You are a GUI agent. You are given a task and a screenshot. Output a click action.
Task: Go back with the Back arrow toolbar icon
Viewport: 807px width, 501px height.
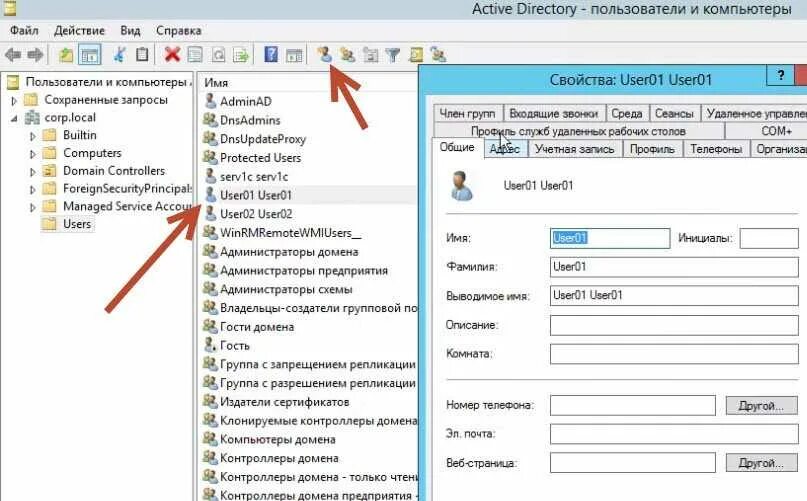click(13, 54)
